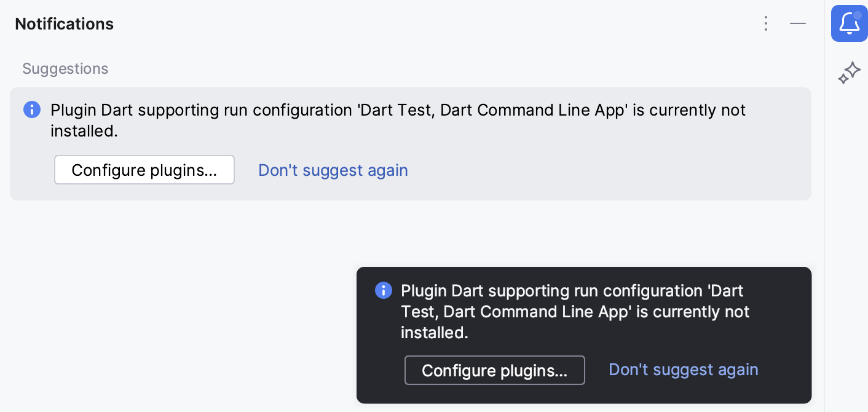Click the dark notification balloon message text

click(x=575, y=311)
